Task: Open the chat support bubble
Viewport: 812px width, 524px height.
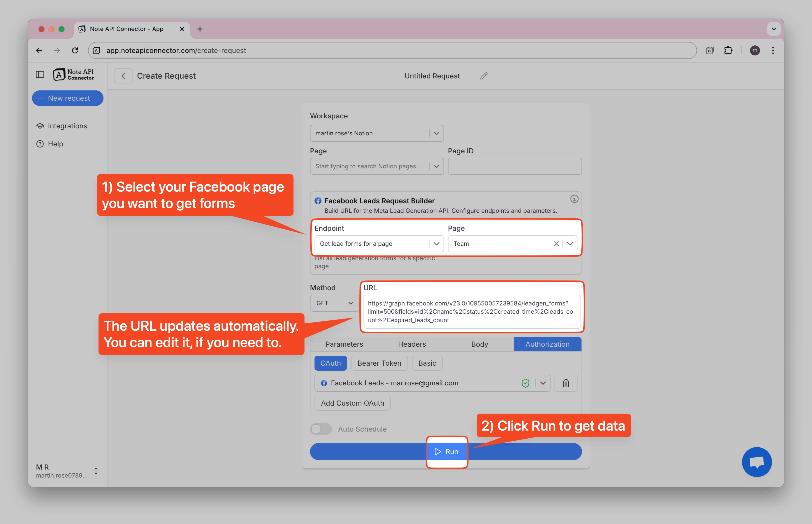Action: coord(757,462)
